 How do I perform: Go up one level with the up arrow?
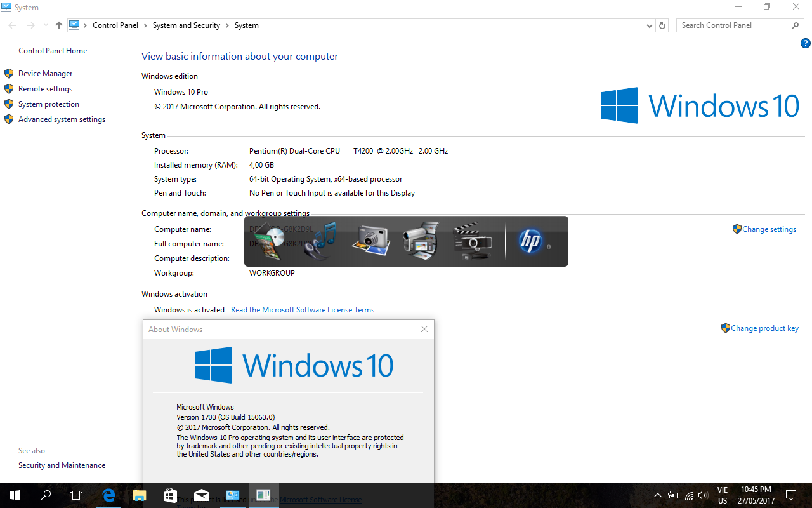[x=59, y=25]
